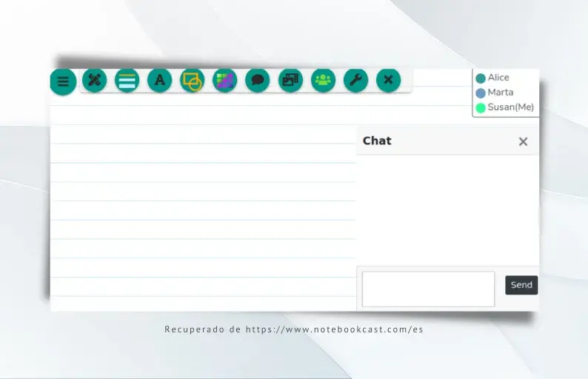Image resolution: width=588 pixels, height=379 pixels.
Task: Click Marta's blue color dot
Action: click(x=481, y=93)
